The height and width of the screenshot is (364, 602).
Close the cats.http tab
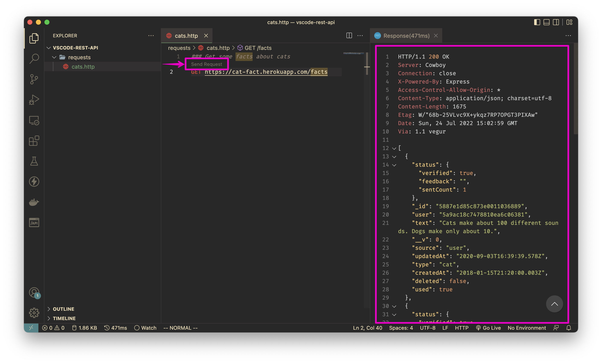click(x=206, y=36)
